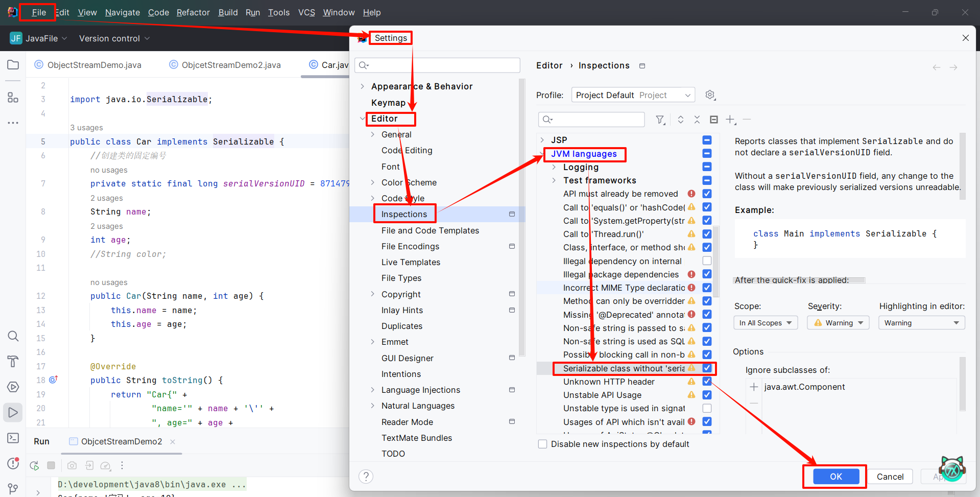
Task: Click OK to apply settings
Action: click(835, 477)
